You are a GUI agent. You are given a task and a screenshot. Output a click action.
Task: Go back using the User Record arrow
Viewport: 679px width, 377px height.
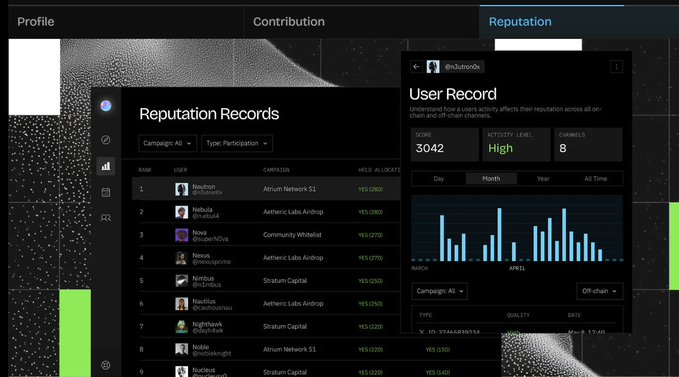[x=416, y=67]
